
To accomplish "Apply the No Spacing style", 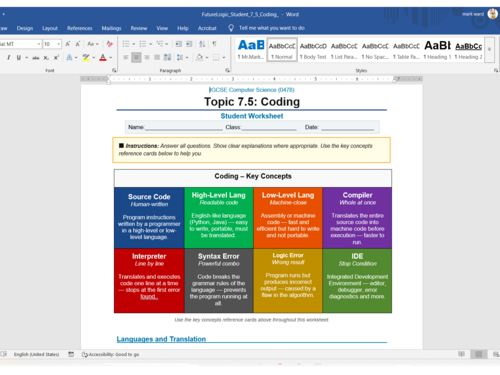I will (375, 50).
